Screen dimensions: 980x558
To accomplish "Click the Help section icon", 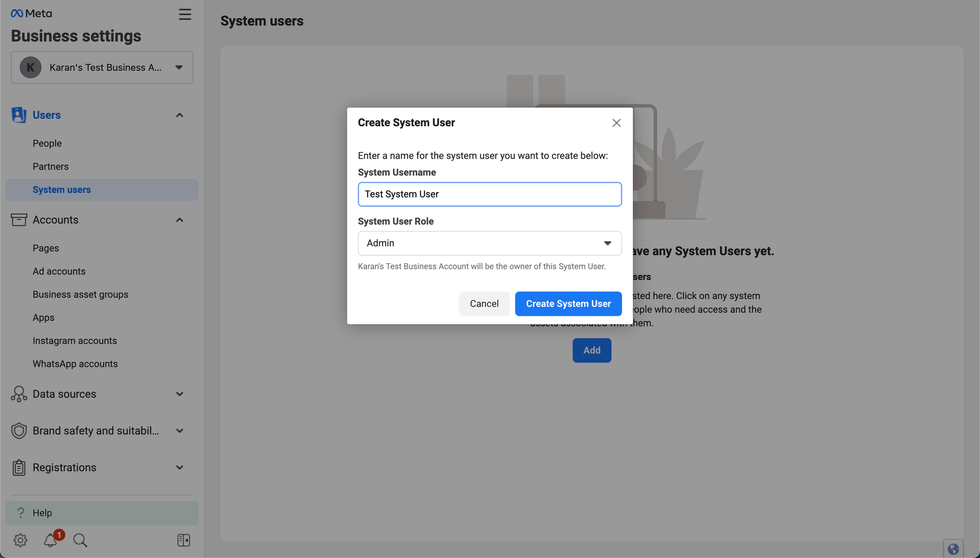I will click(20, 512).
